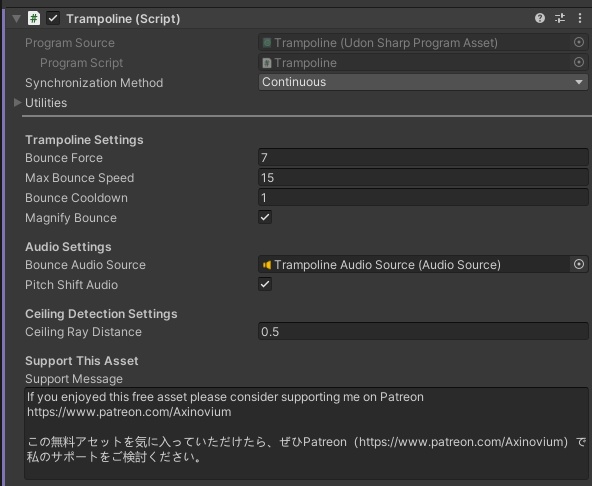Screen dimensions: 592x486
Task: Click the Trampoline (Script) component title
Action: [123, 19]
